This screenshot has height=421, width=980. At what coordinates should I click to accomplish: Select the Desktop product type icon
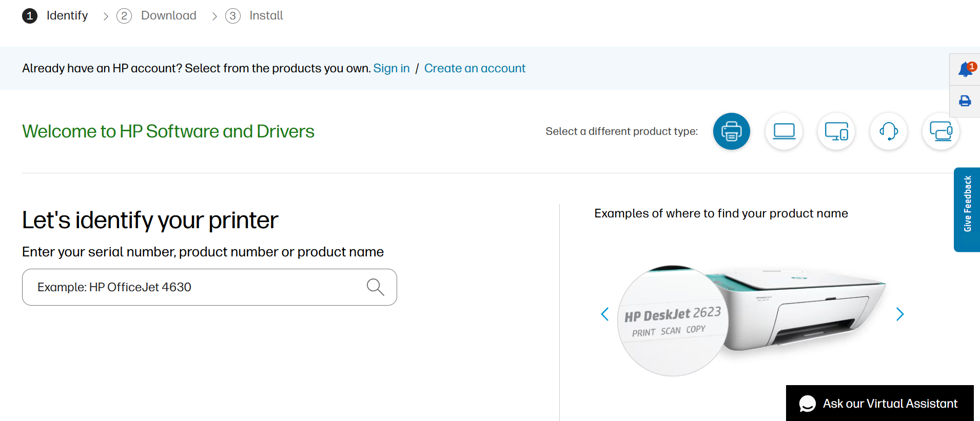(836, 131)
